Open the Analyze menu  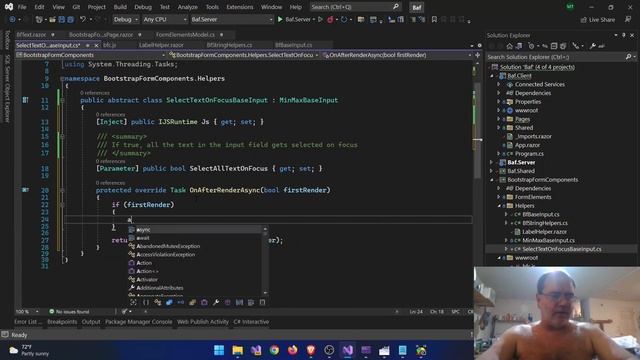(187, 7)
